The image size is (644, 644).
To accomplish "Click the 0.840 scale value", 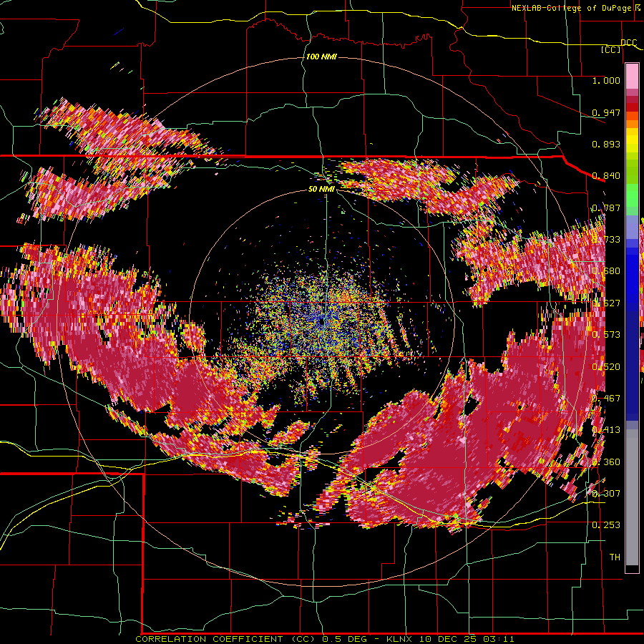I will tap(606, 176).
